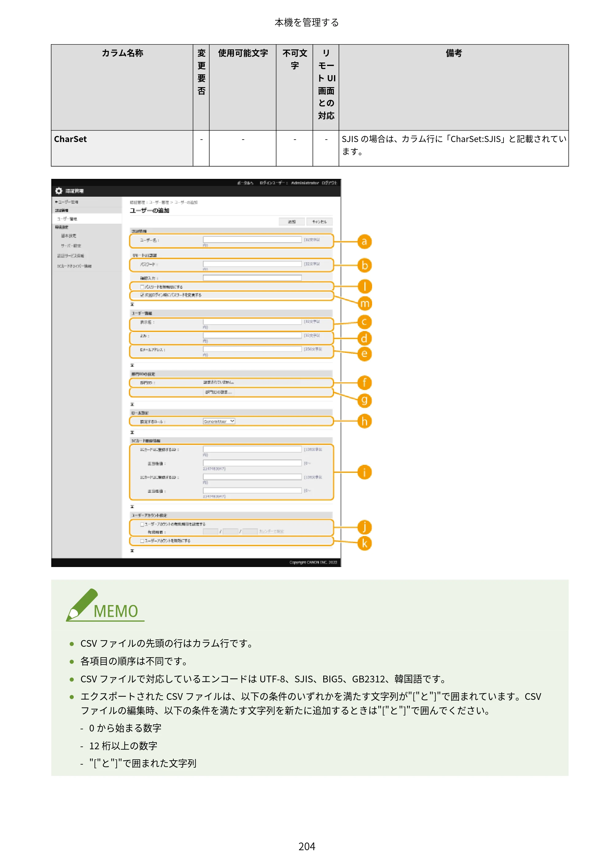Click the キャンセル button
This screenshot has width=614, height=868.
click(319, 222)
